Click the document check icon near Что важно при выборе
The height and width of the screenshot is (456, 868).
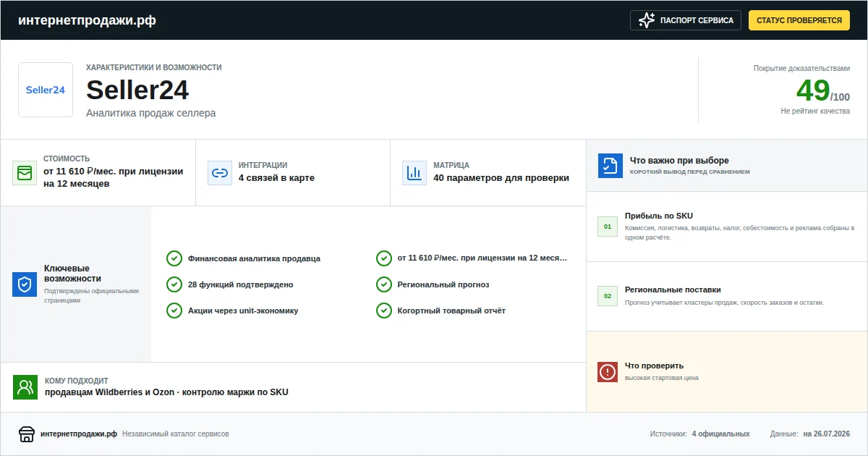pyautogui.click(x=610, y=165)
